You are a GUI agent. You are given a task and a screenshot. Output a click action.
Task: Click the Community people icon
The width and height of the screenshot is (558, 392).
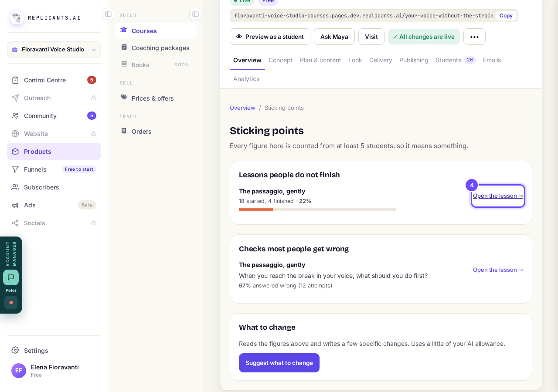point(15,116)
